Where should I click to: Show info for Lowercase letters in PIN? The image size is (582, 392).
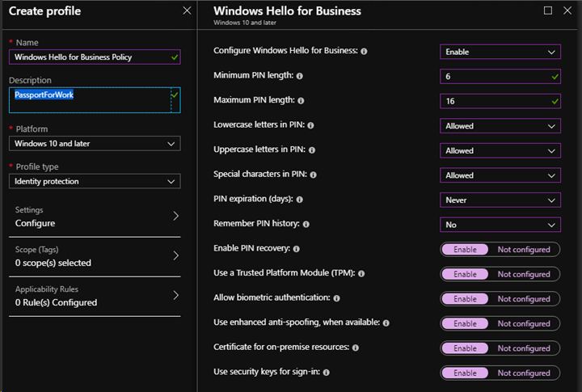point(310,125)
